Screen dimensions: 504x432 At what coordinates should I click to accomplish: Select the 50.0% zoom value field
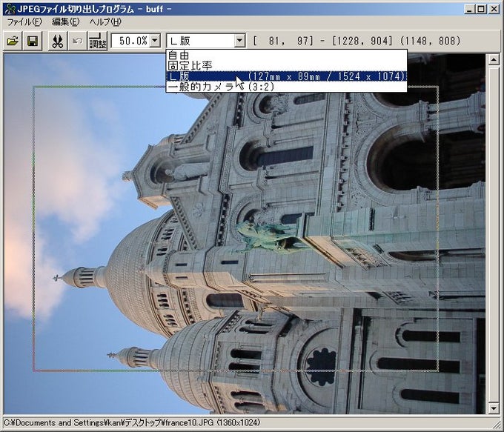tap(131, 41)
